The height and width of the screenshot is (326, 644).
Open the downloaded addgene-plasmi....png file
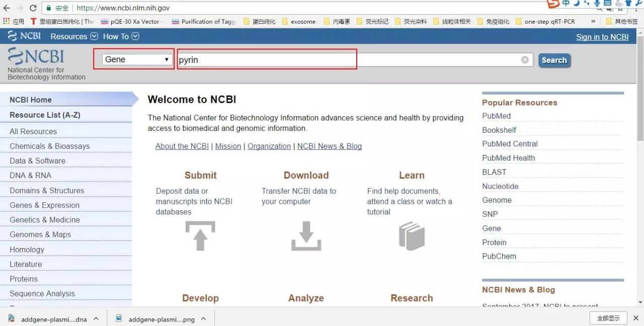155,319
